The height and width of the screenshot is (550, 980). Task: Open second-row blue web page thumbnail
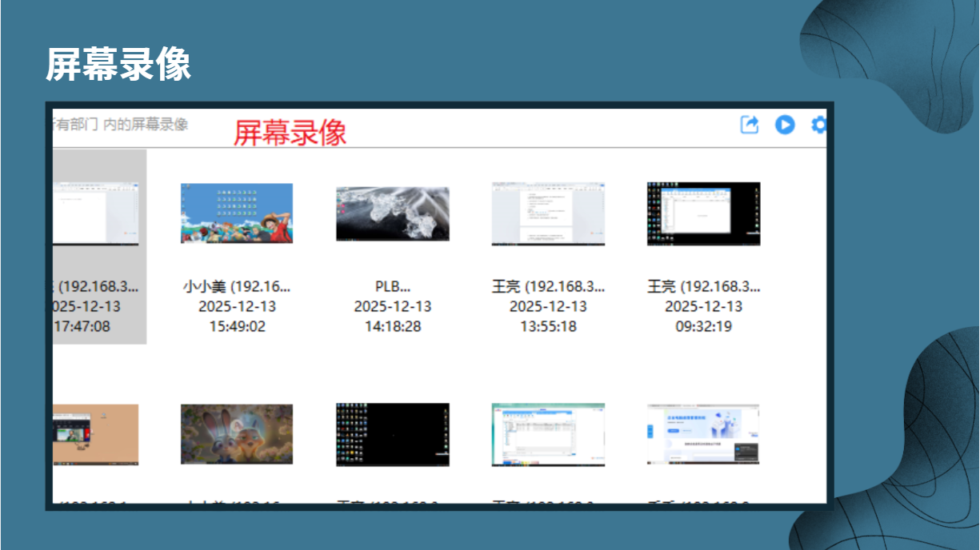[703, 434]
